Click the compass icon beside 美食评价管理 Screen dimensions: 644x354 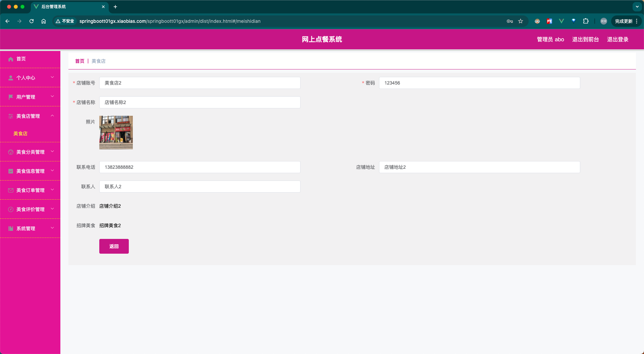click(x=11, y=209)
